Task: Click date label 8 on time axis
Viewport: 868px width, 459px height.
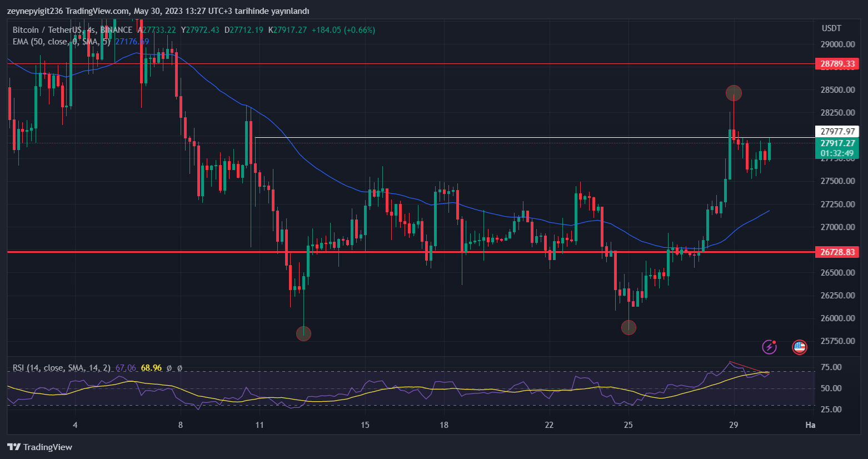Action: pos(181,425)
